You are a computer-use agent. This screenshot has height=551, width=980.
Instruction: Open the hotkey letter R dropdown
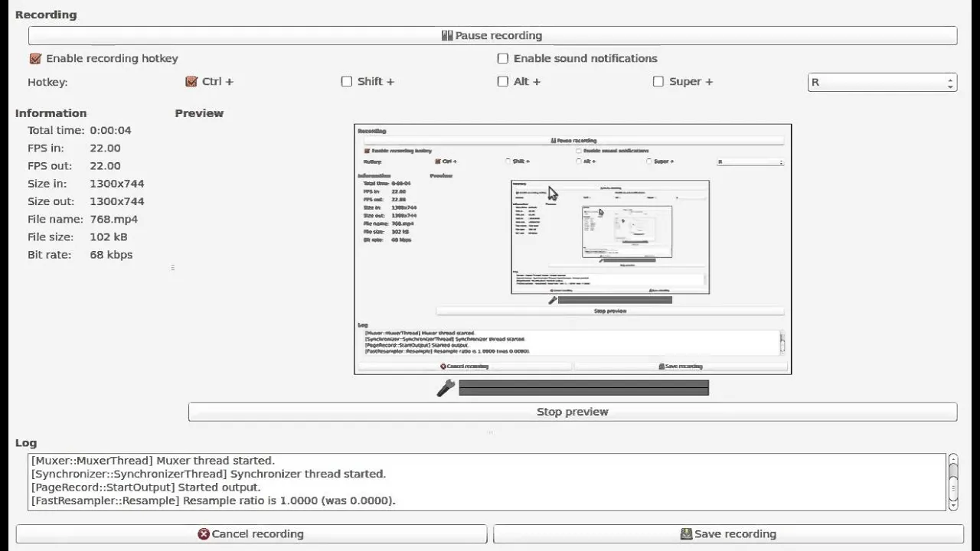(x=882, y=82)
